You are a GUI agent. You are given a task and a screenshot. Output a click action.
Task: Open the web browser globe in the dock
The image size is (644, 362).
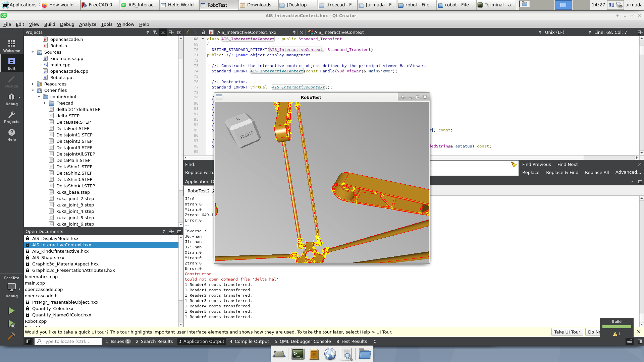pos(330,354)
